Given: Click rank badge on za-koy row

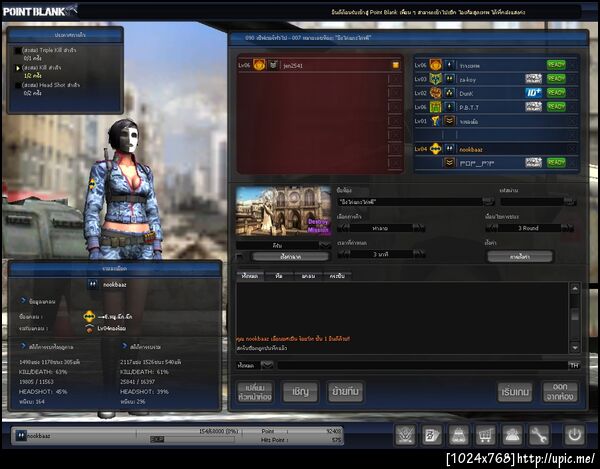Looking at the screenshot, I should pos(450,79).
